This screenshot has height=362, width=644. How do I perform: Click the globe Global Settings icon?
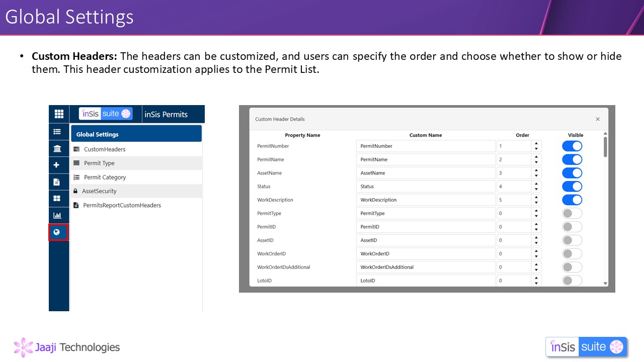click(x=57, y=232)
